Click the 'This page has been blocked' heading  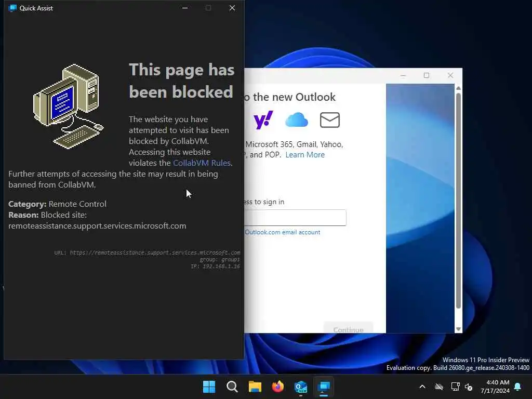181,81
